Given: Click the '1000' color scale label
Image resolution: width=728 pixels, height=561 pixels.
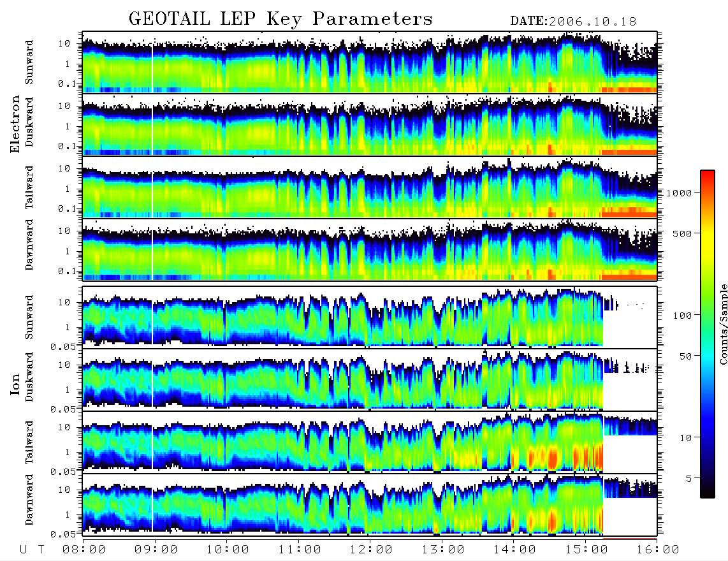Looking at the screenshot, I should coord(680,193).
